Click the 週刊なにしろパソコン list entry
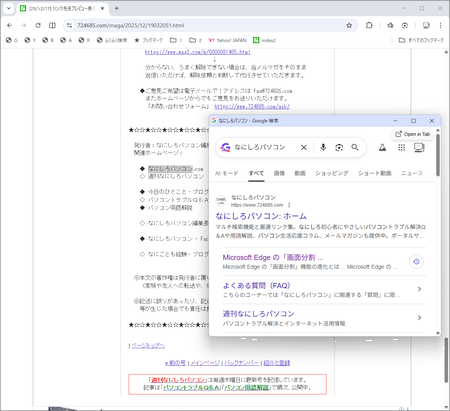The image size is (450, 411). (x=176, y=176)
